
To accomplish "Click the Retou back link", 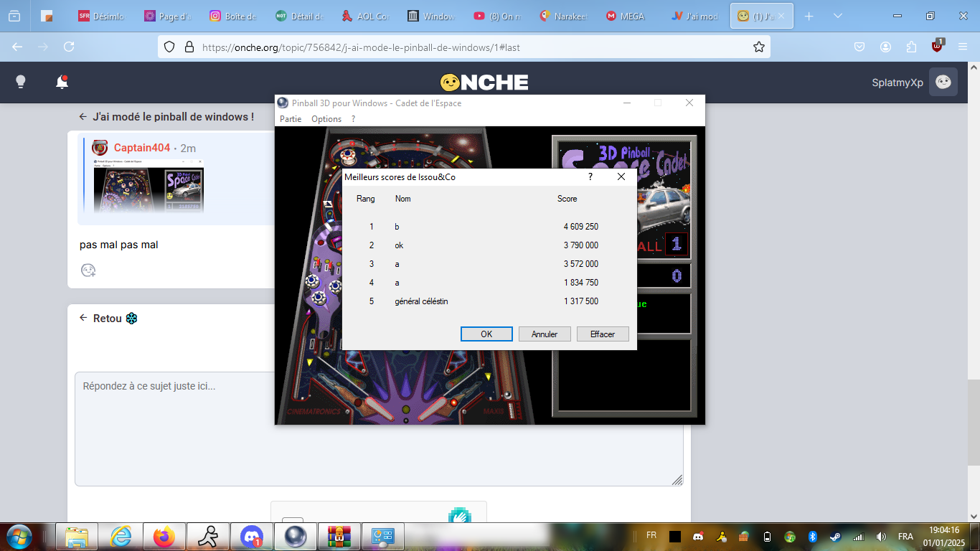I will tap(108, 319).
